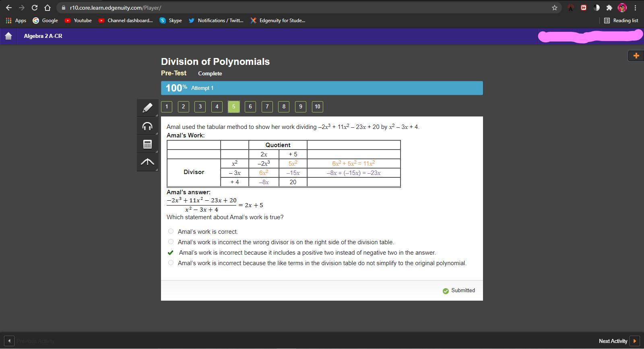
Task: Reload the page in browser
Action: [35, 8]
